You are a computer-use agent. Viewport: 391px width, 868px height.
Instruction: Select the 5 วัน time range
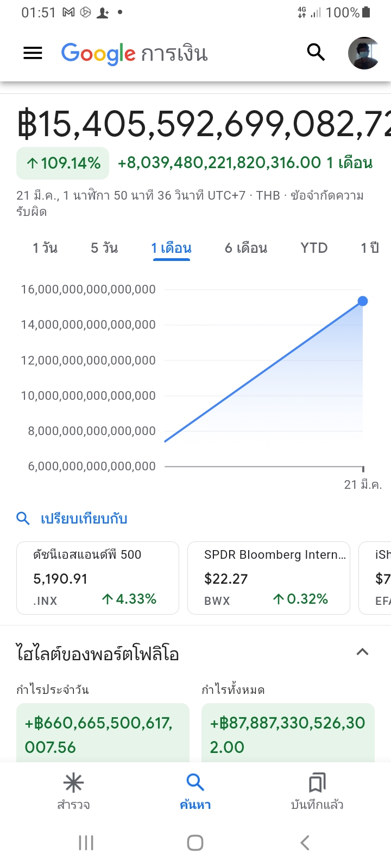(104, 248)
